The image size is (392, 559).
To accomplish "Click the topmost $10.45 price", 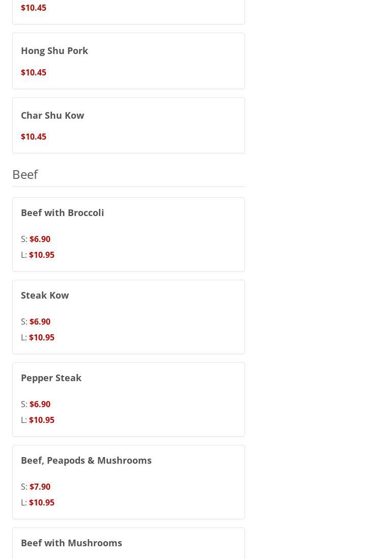I will click(34, 8).
